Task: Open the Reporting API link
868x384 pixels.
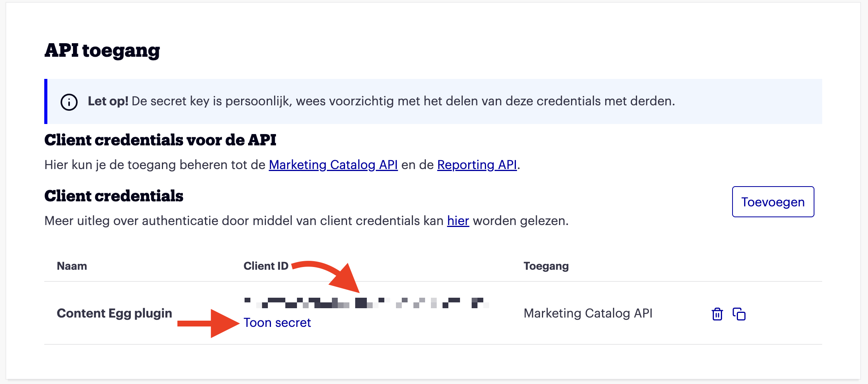Action: (477, 165)
